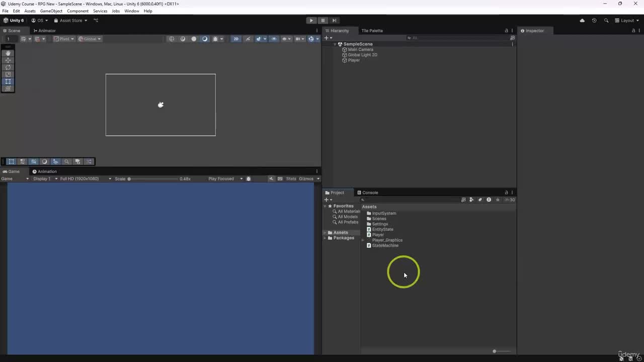The width and height of the screenshot is (644, 362).
Task: Toggle the keyboard shortcuts icon in Game view
Action: (280, 178)
